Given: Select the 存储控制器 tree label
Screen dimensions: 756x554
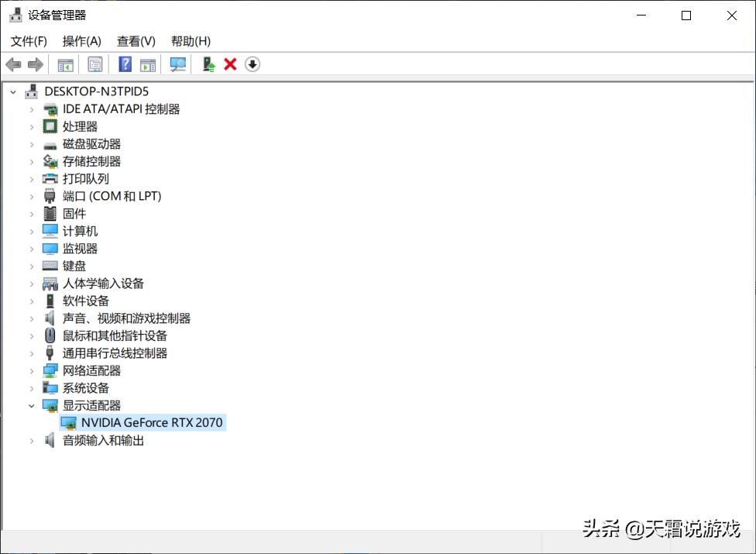Looking at the screenshot, I should 91,161.
